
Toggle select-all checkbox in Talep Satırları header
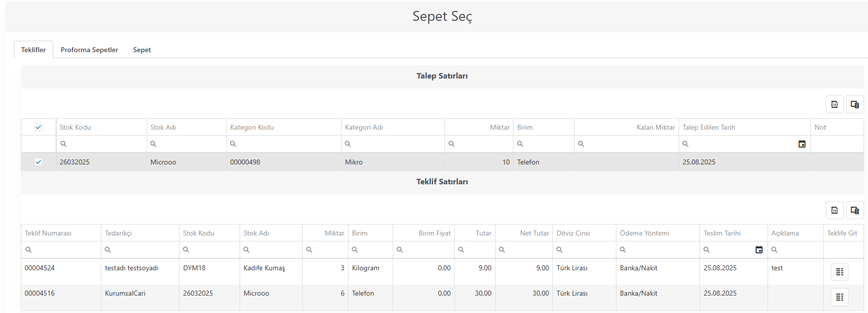[38, 127]
